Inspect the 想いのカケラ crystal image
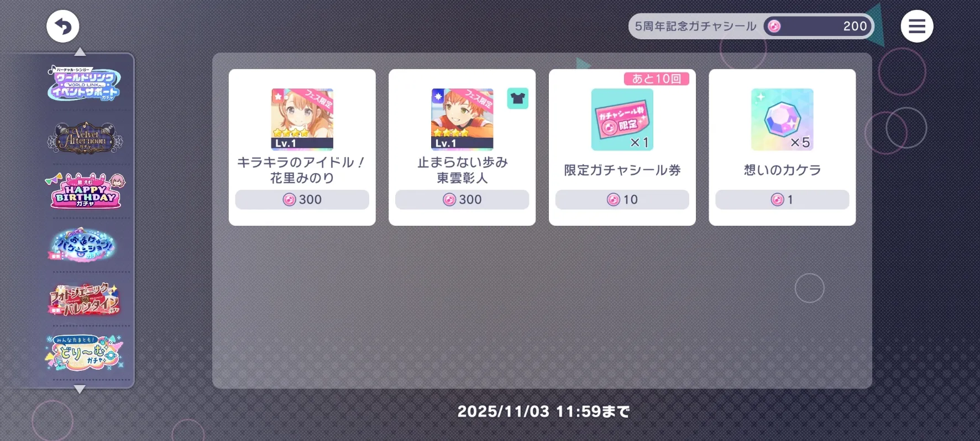 point(782,120)
